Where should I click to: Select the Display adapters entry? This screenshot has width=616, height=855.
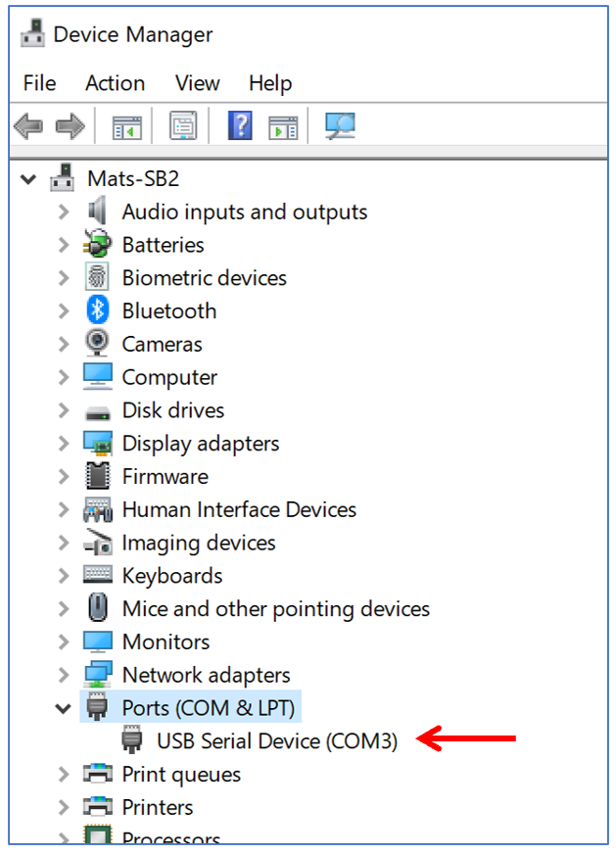(x=200, y=444)
